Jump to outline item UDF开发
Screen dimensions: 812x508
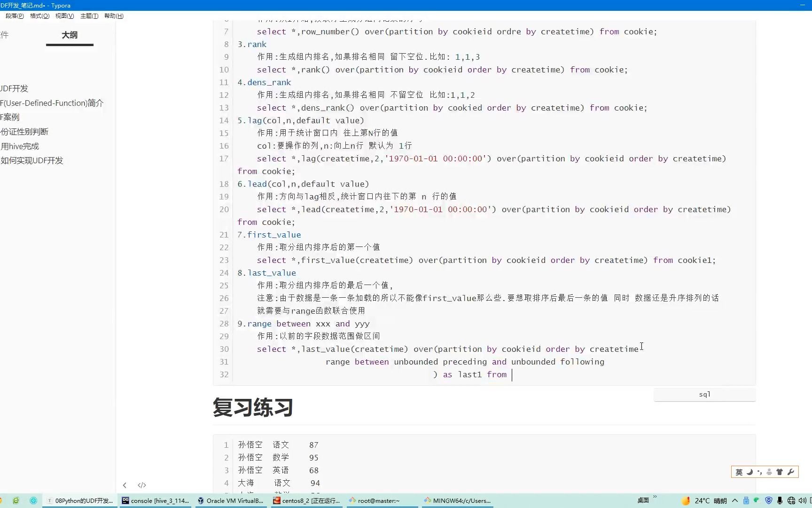coord(15,88)
